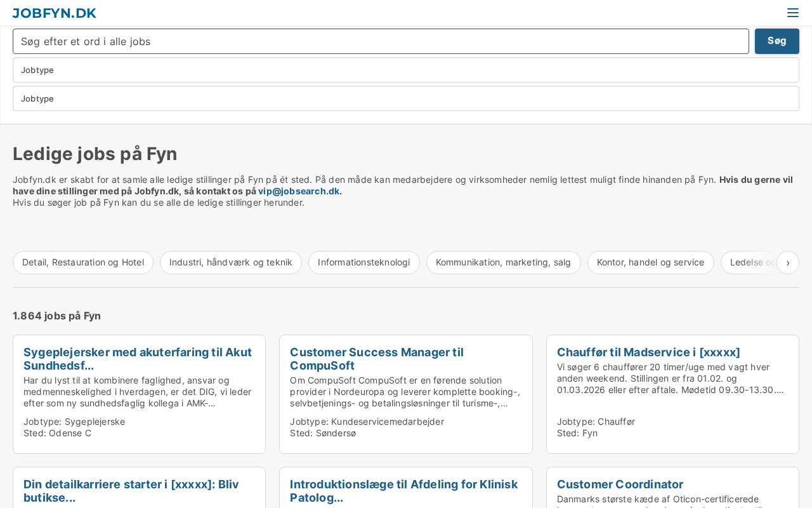The width and height of the screenshot is (812, 508).
Task: Select the partially hidden Ledelse category
Action: (750, 262)
